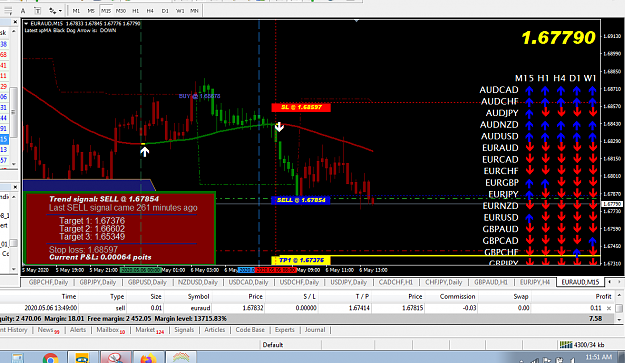Click the EURCAD label in dashboard

coord(500,159)
